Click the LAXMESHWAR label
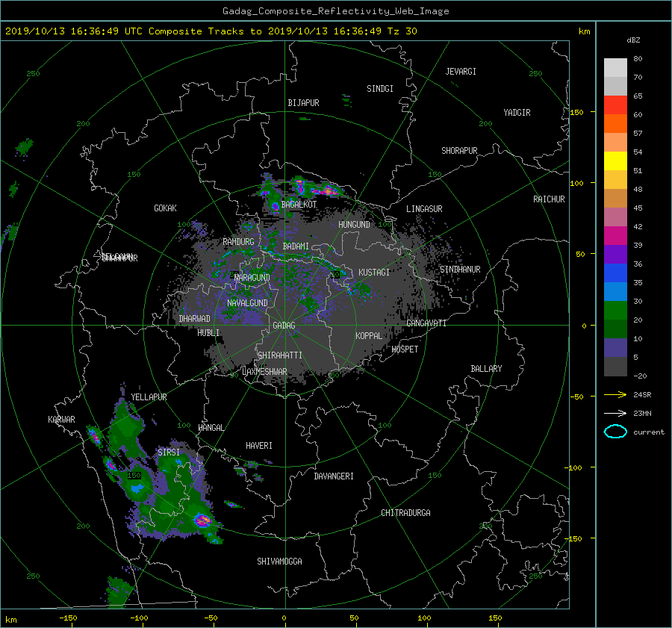 [264, 372]
